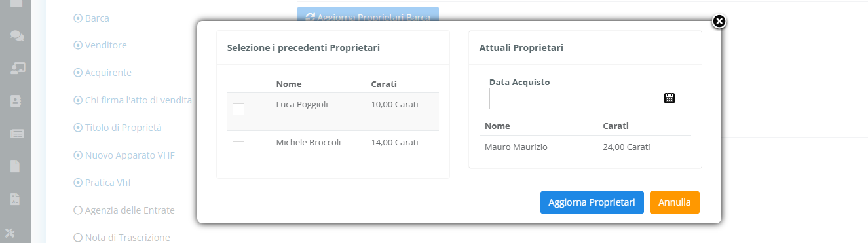Focus the Data Acquisto date field
Screen dimensions: 868x243
pyautogui.click(x=585, y=98)
